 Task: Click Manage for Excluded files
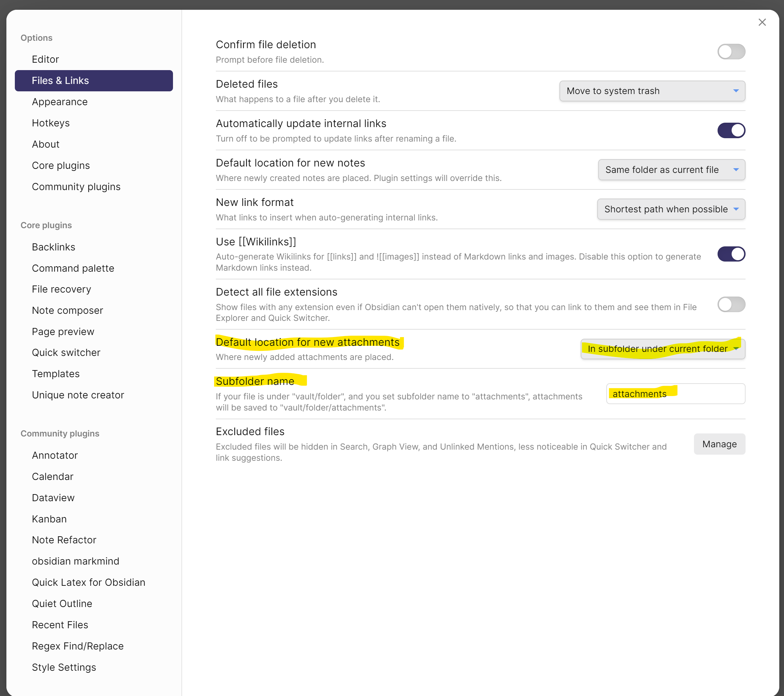pyautogui.click(x=720, y=444)
